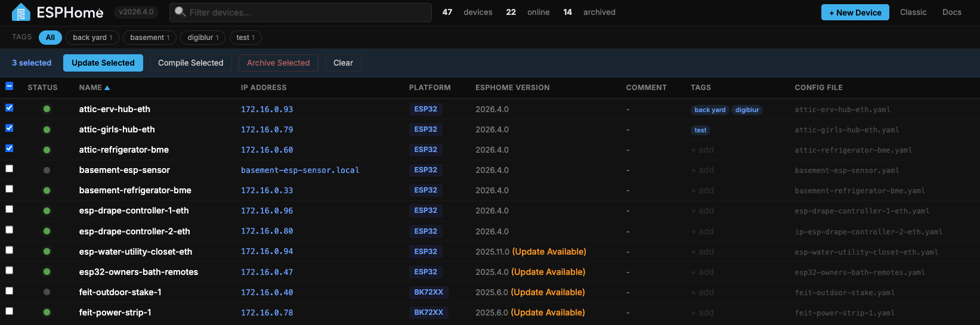Uncheck attic-erv-hub-eth row checkbox

point(9,108)
